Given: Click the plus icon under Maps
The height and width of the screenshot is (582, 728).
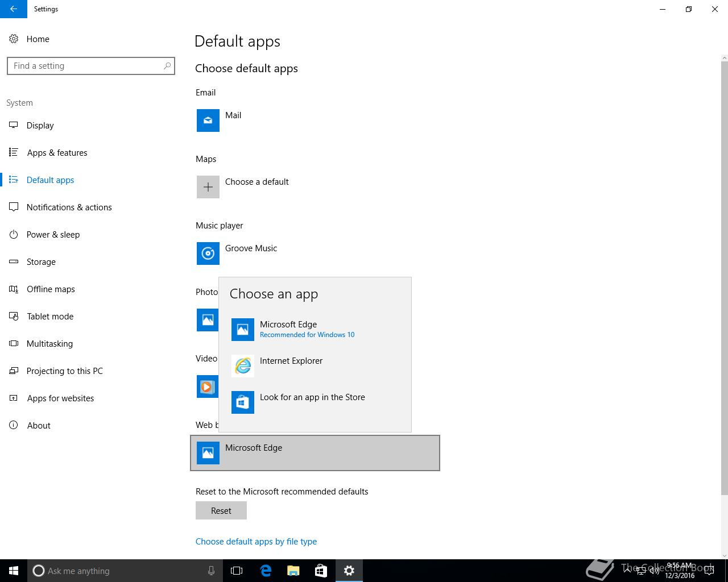Looking at the screenshot, I should click(x=208, y=187).
